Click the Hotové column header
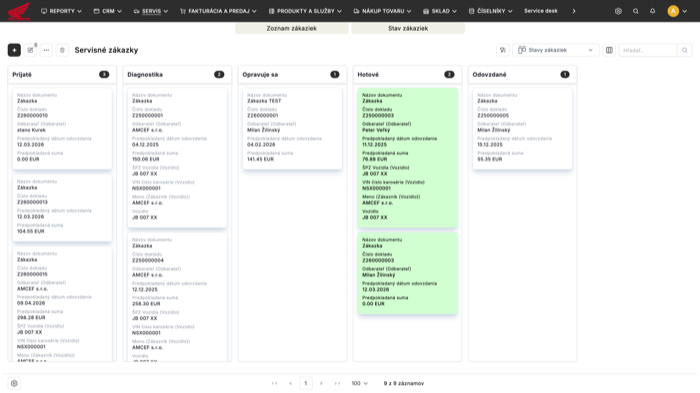 (x=407, y=75)
